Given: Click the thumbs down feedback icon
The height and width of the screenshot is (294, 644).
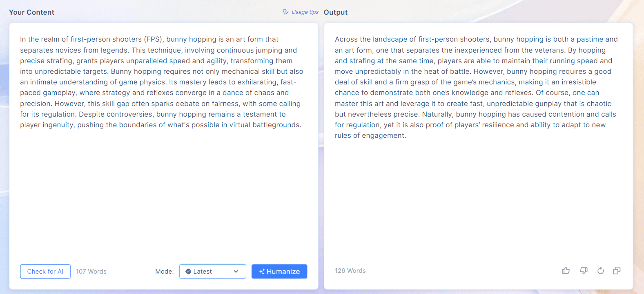Looking at the screenshot, I should coord(584,271).
